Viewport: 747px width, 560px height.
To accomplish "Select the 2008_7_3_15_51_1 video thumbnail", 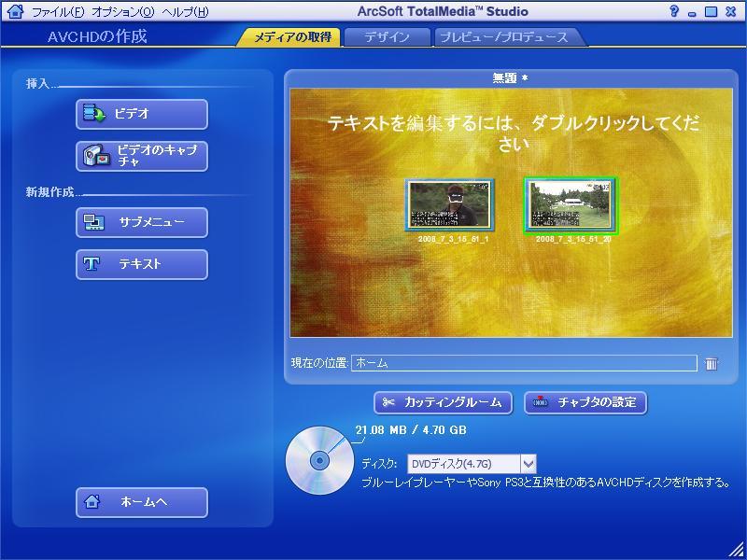I will coord(450,205).
